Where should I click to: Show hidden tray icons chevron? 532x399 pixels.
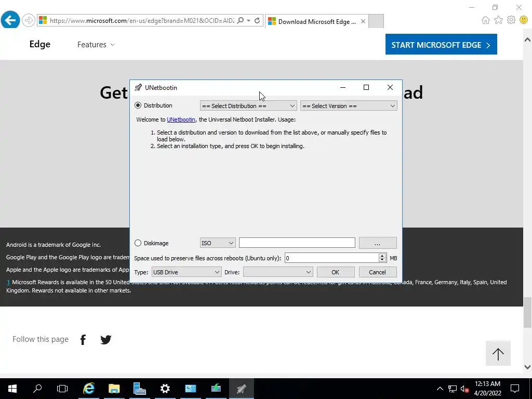(x=440, y=389)
